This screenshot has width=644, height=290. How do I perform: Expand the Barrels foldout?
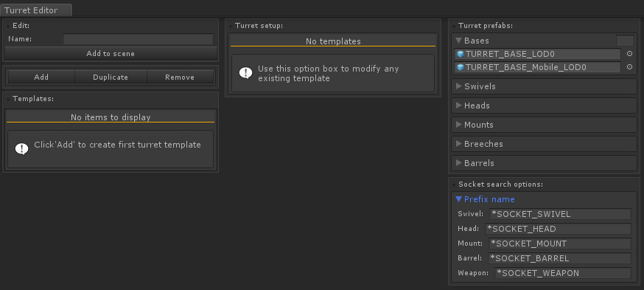pyautogui.click(x=459, y=163)
